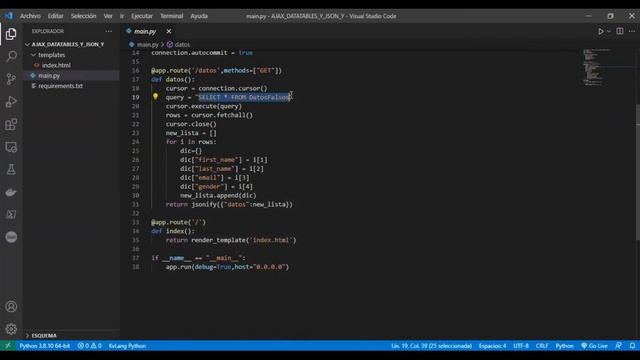Image resolution: width=640 pixels, height=360 pixels.
Task: Open index.html in the explorer
Action: pyautogui.click(x=56, y=65)
